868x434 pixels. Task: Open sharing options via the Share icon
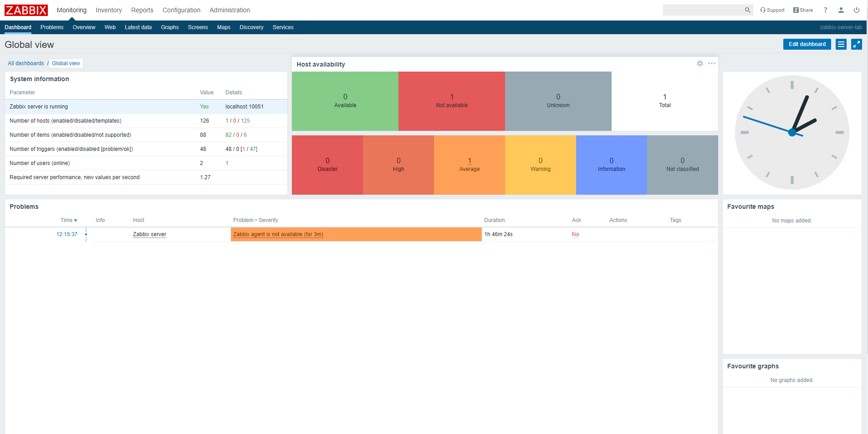click(803, 10)
